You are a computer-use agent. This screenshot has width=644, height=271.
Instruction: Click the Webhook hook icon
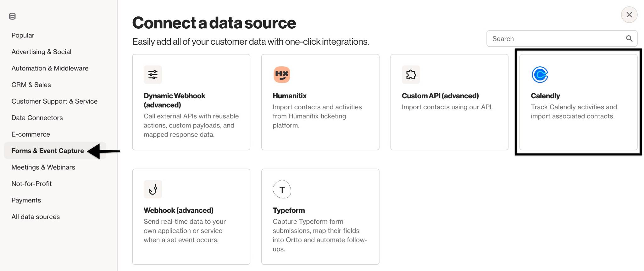(x=153, y=189)
